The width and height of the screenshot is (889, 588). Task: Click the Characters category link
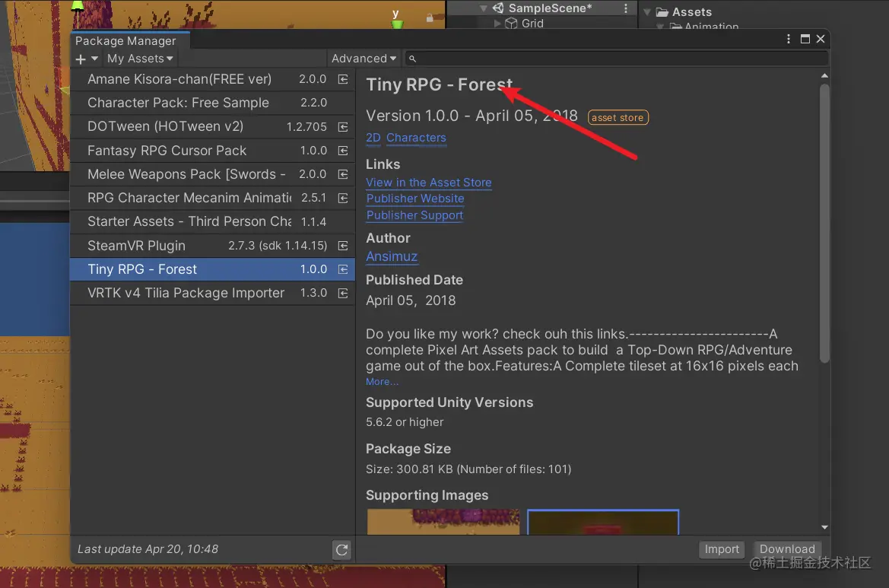click(416, 138)
